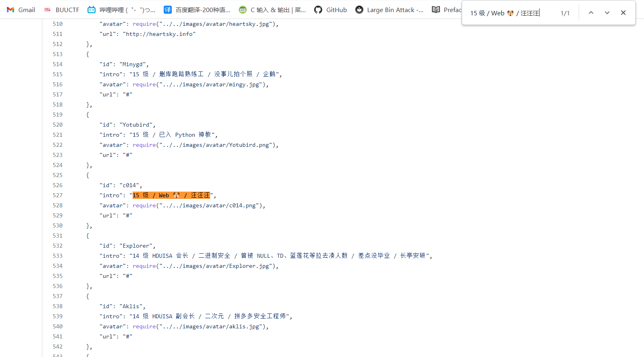
Task: Click the C input/output tutorial bookmark icon
Action: click(243, 10)
